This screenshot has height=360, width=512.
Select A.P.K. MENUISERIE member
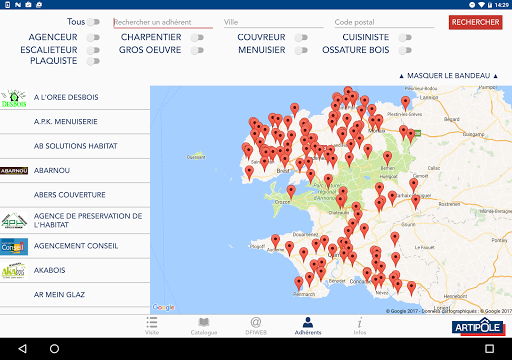(x=75, y=122)
